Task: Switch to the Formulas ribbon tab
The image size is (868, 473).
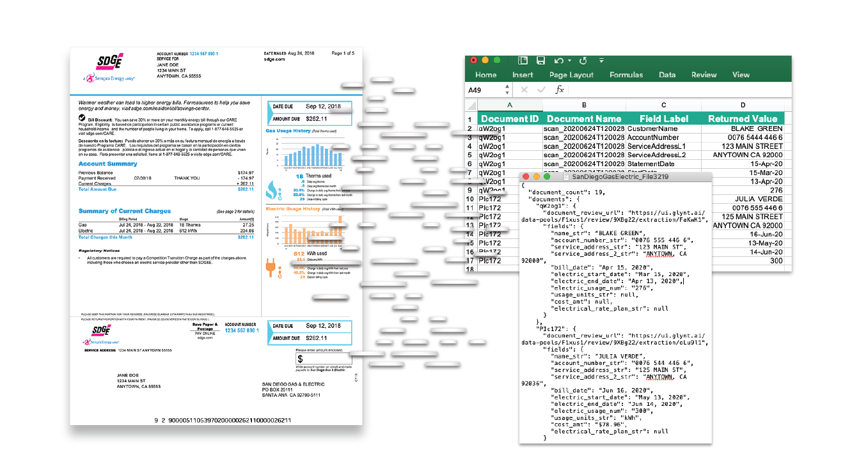Action: pyautogui.click(x=626, y=75)
